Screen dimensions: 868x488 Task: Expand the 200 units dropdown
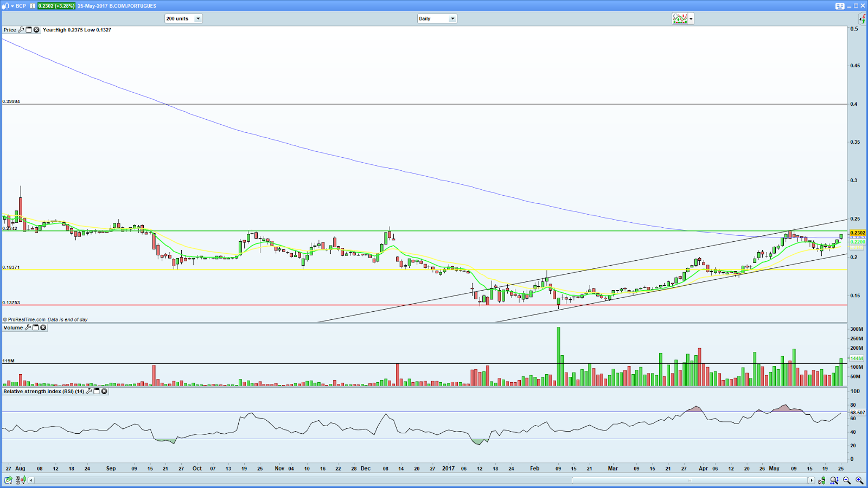coord(183,18)
